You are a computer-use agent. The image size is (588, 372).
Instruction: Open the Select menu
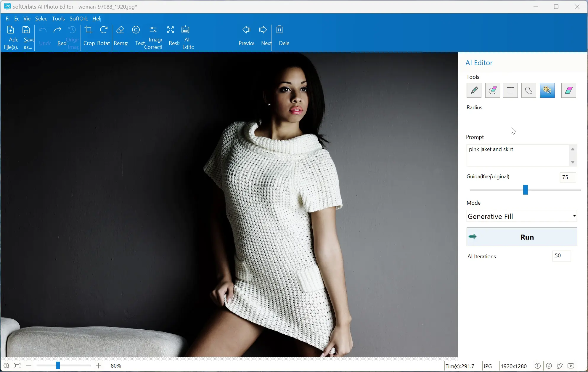click(x=41, y=18)
